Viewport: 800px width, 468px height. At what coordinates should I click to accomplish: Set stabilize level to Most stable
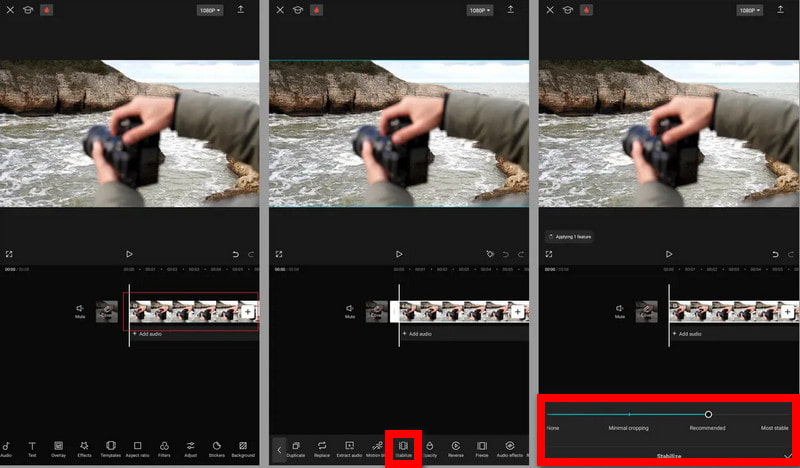tap(774, 428)
